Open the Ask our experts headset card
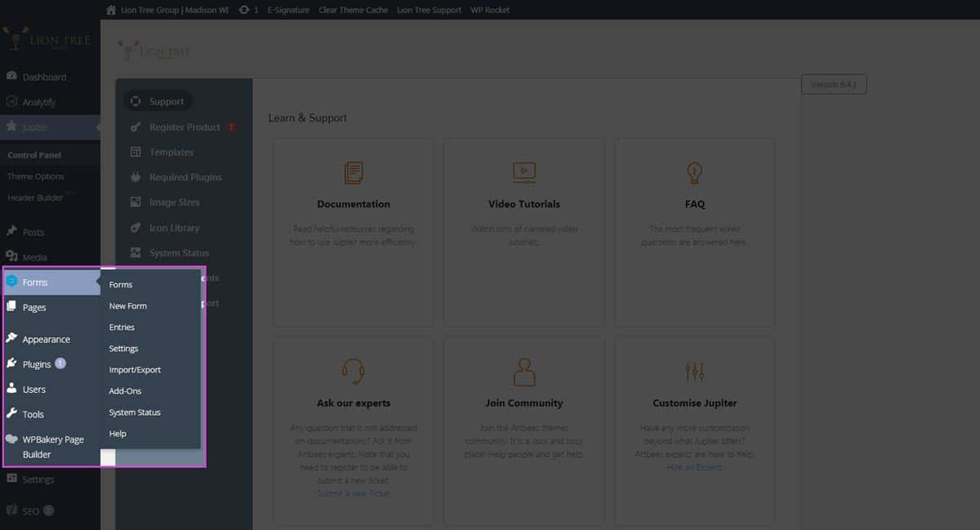This screenshot has height=530, width=980. click(x=354, y=430)
